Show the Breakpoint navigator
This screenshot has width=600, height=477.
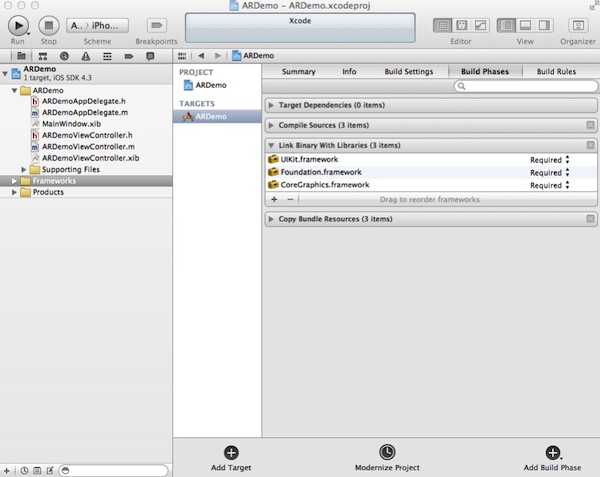coord(129,56)
